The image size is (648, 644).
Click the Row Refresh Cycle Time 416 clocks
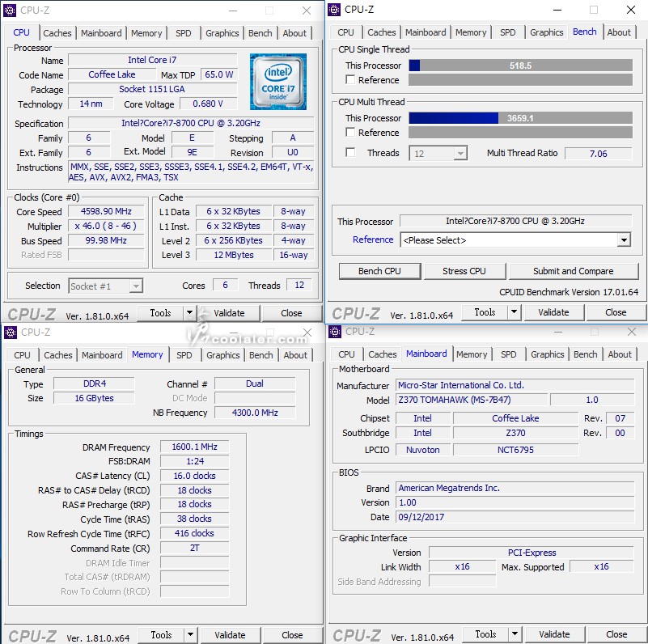(195, 533)
